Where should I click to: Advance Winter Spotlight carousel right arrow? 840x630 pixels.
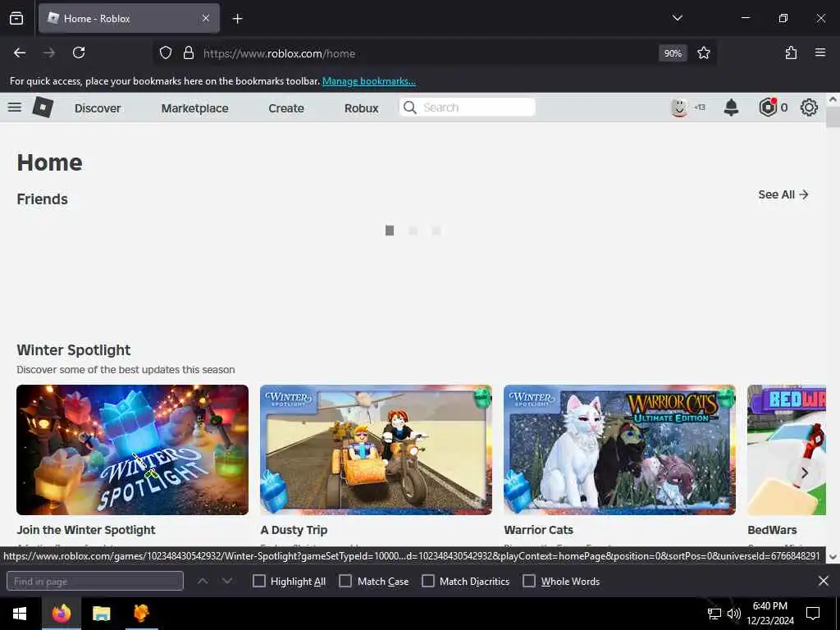point(804,473)
